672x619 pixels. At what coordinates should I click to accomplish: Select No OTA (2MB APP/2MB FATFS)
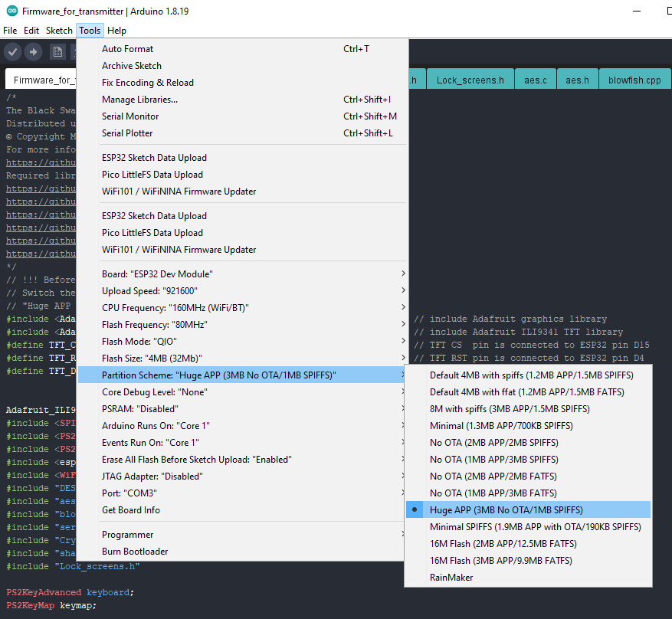coord(528,477)
